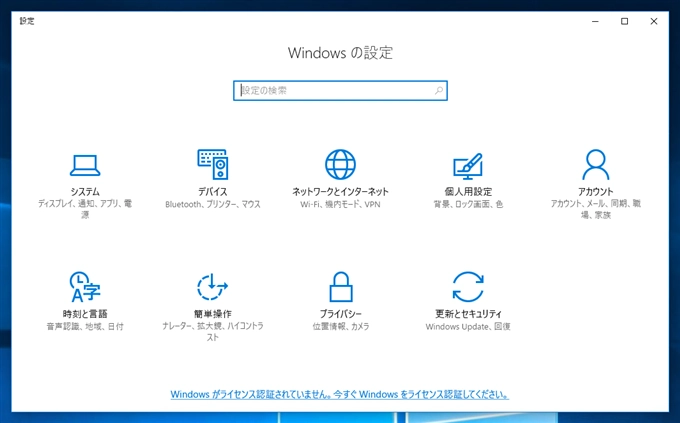Select the 簡単操作 title text
The width and height of the screenshot is (680, 423).
coord(212,314)
